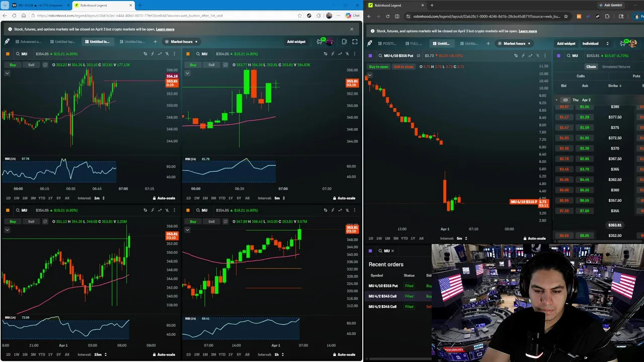
Task: Open more options dots on 15m chart widget
Action: click(175, 210)
